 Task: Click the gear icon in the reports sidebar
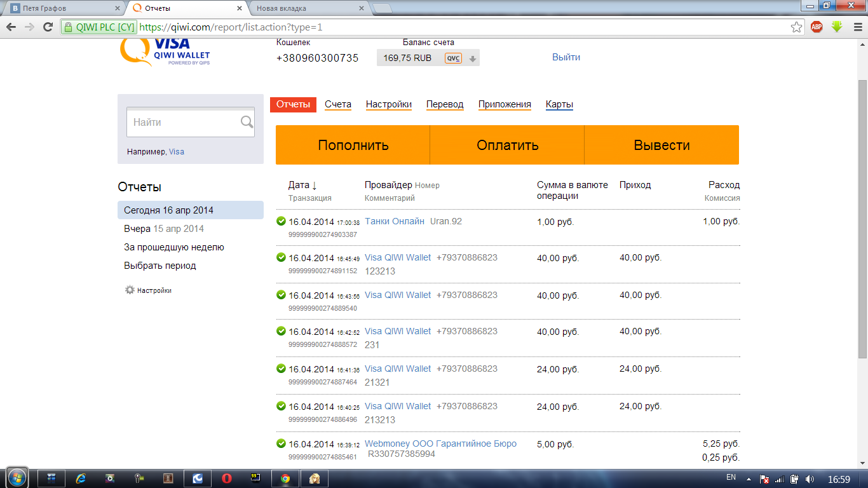click(130, 290)
